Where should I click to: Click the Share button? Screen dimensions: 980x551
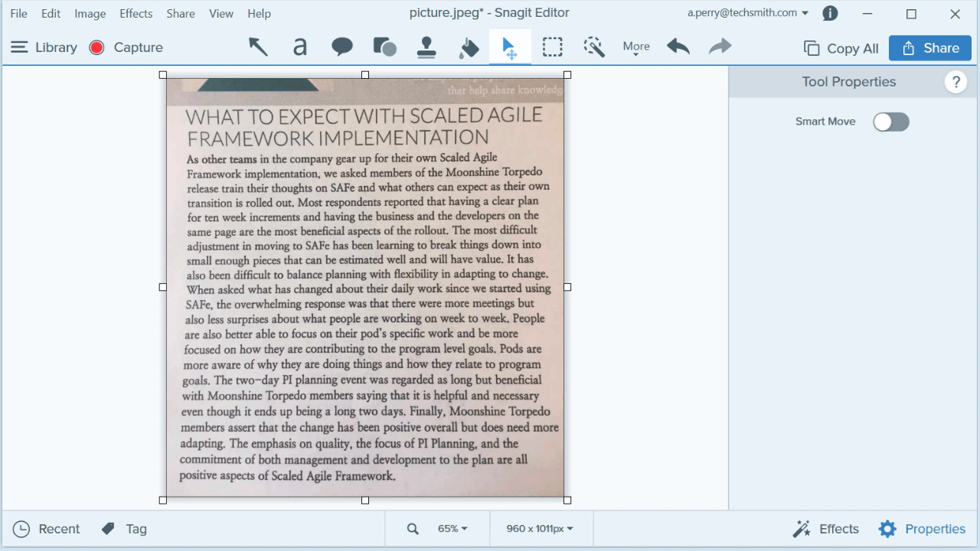point(929,47)
